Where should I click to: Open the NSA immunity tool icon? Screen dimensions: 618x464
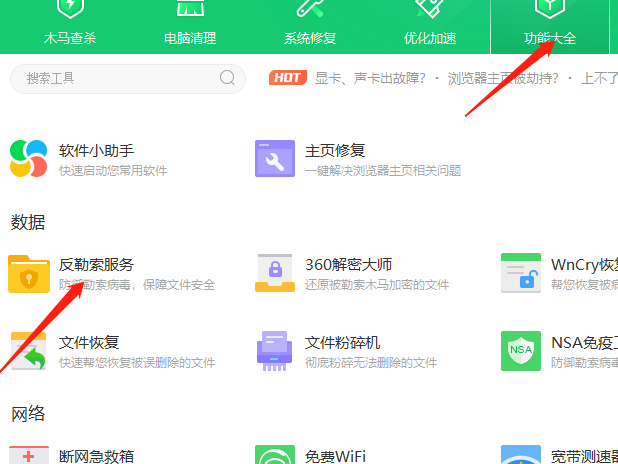point(521,351)
